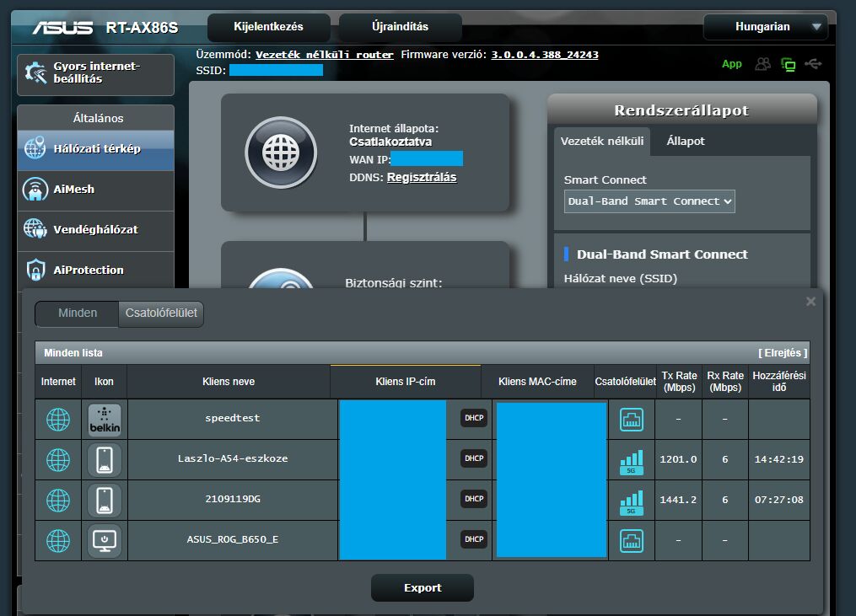
Task: Click the client name 2109119DG
Action: (x=233, y=499)
